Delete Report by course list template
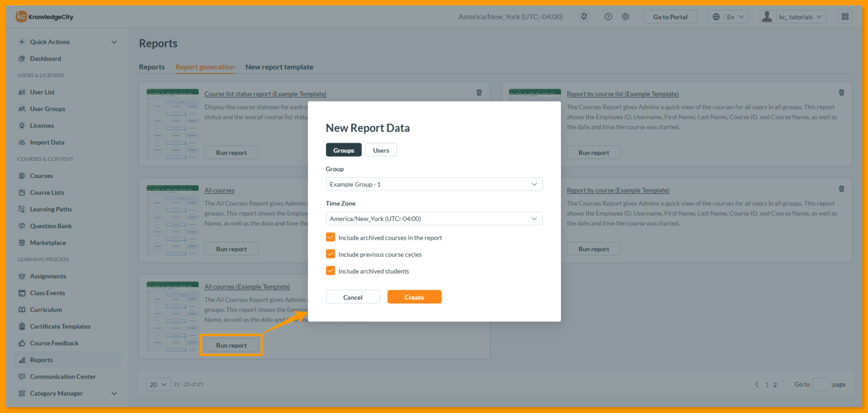 click(841, 93)
